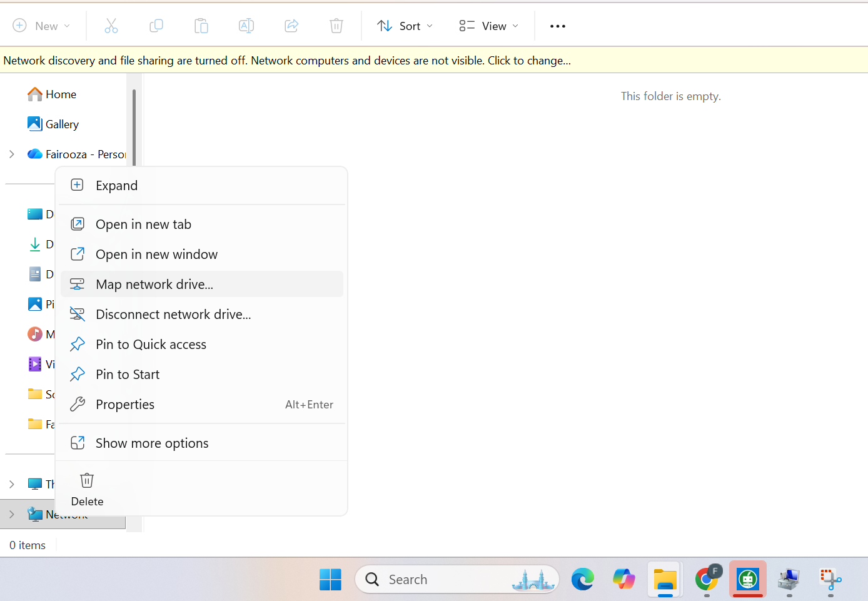Image resolution: width=868 pixels, height=601 pixels.
Task: Open the View dropdown
Action: (x=488, y=26)
